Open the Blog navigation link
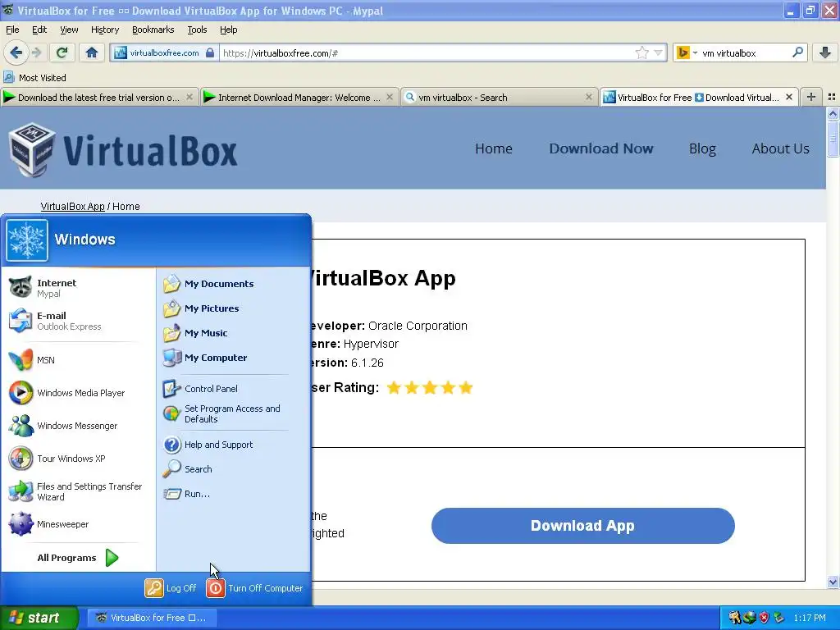The image size is (840, 630). click(702, 148)
